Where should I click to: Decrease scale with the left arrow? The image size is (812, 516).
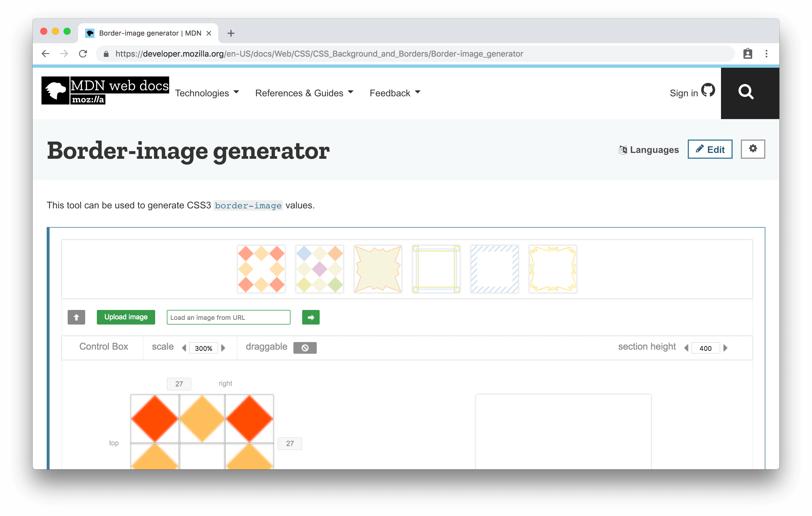[x=184, y=348]
